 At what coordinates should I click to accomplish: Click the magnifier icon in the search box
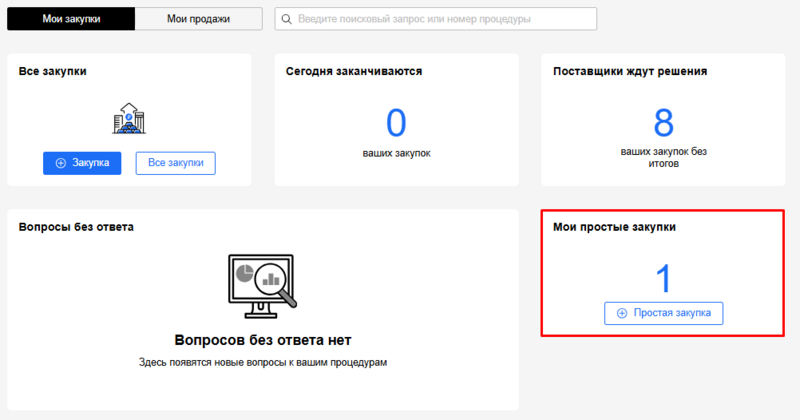(x=287, y=19)
